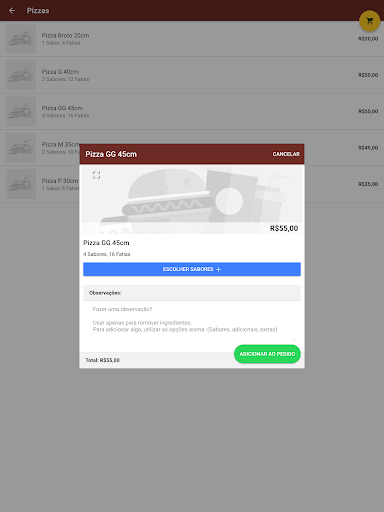Select the Pizza Broto 20cm thumbnail icon

tap(21, 39)
